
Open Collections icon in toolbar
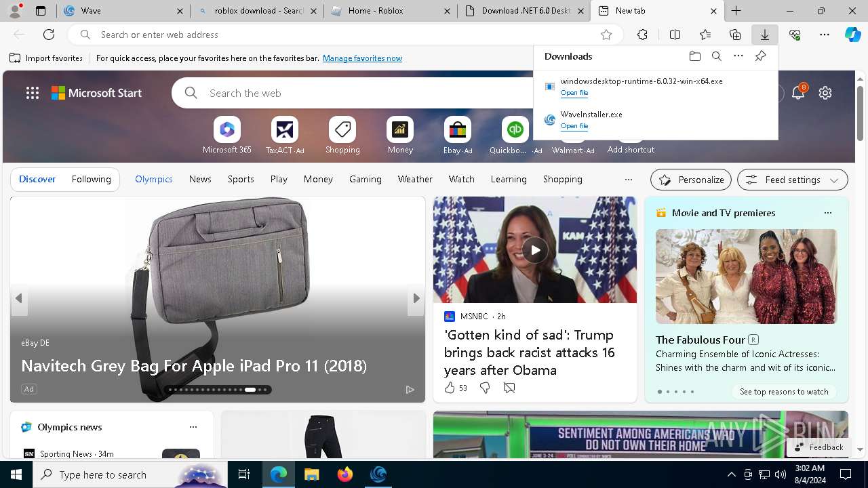click(x=735, y=35)
